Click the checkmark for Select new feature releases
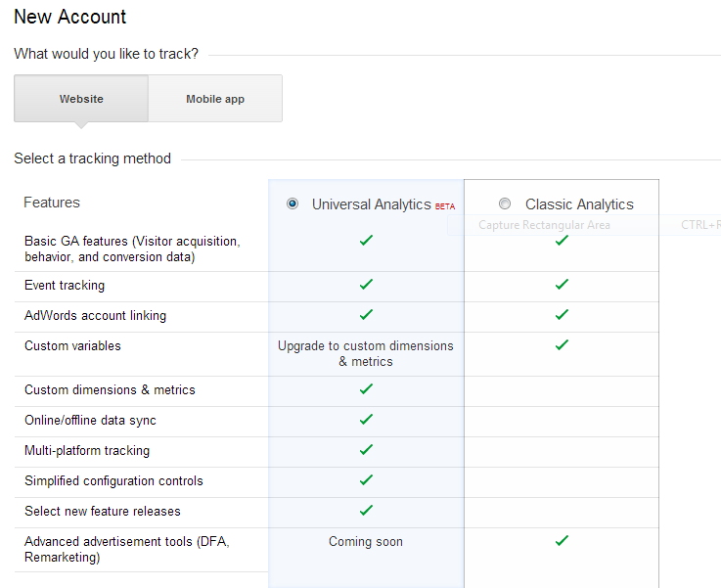This screenshot has width=721, height=588. pyautogui.click(x=366, y=511)
